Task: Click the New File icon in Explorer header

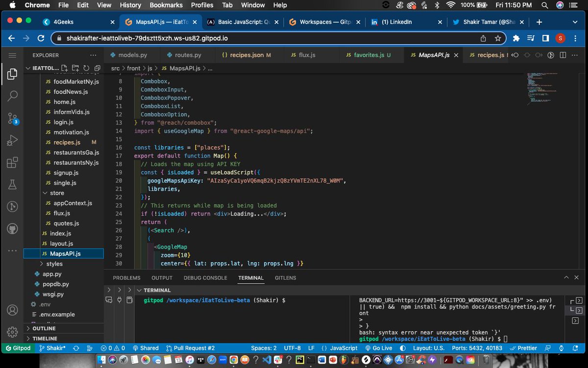Action: 65,68
